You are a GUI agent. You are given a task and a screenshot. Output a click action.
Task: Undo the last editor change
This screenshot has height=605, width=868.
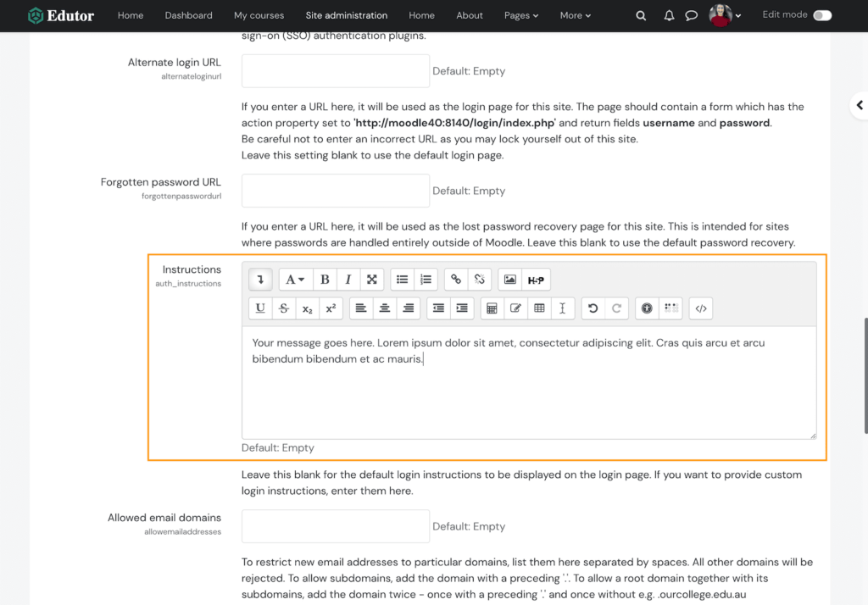tap(592, 308)
